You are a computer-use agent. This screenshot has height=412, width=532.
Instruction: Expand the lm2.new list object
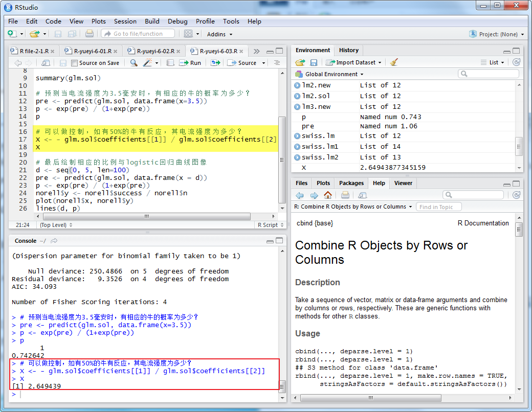[297, 85]
